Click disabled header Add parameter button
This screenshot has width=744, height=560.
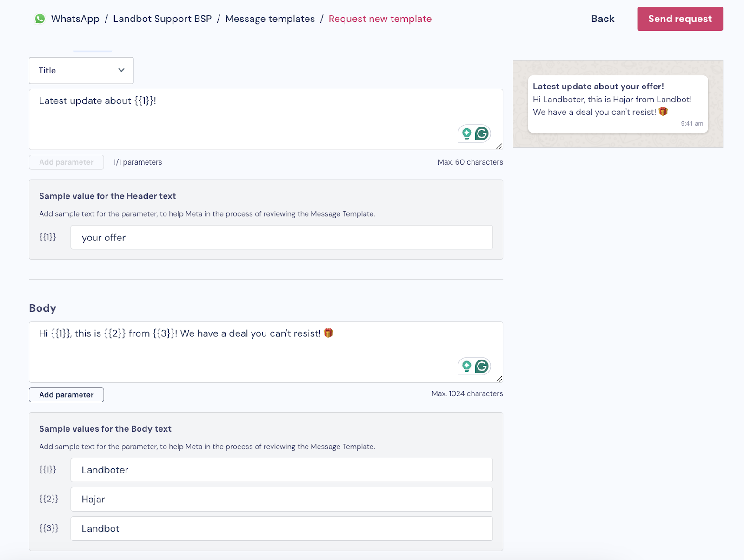(66, 162)
